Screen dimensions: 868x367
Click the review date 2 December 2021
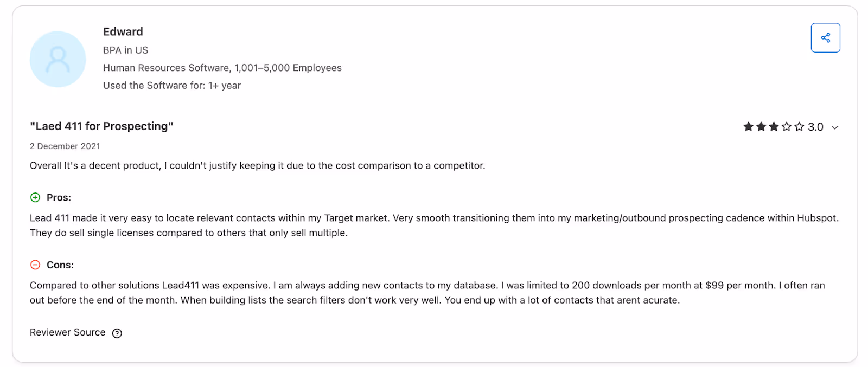pyautogui.click(x=65, y=146)
